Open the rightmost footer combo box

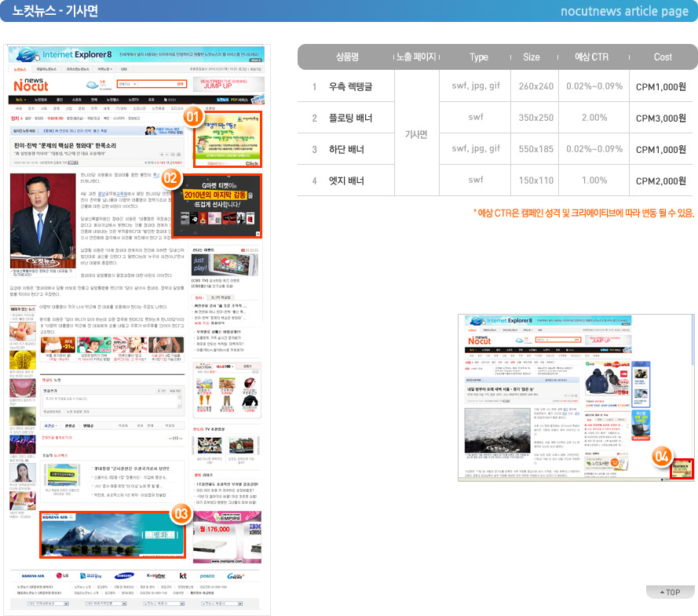click(221, 603)
